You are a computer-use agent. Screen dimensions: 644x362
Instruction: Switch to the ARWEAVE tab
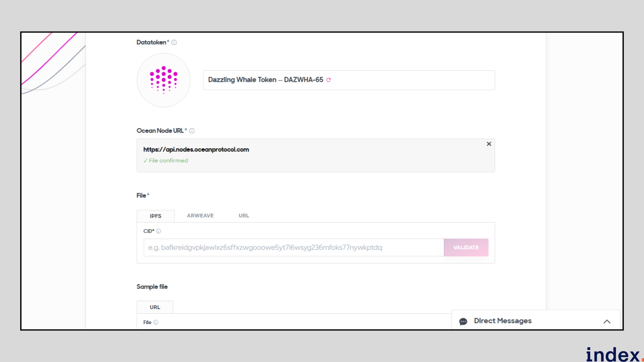pyautogui.click(x=200, y=216)
